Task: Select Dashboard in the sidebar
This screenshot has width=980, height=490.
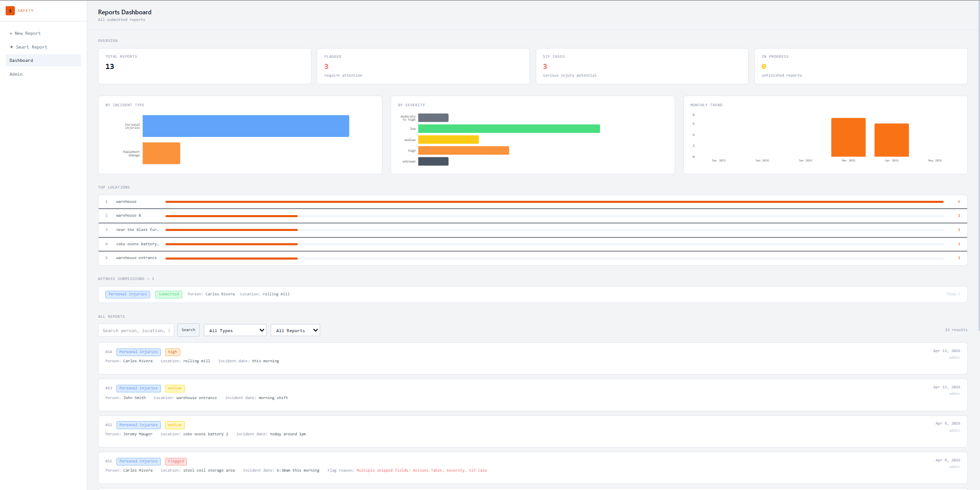Action: pos(43,60)
